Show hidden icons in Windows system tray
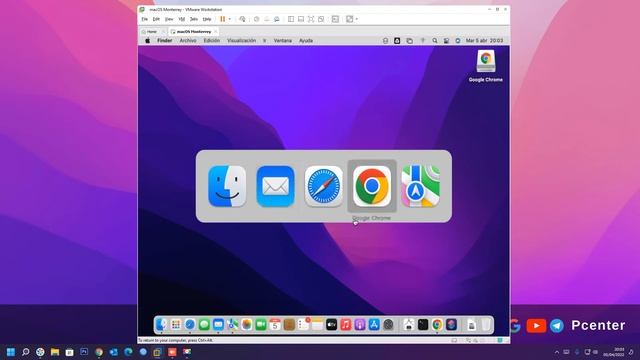 pos(557,352)
